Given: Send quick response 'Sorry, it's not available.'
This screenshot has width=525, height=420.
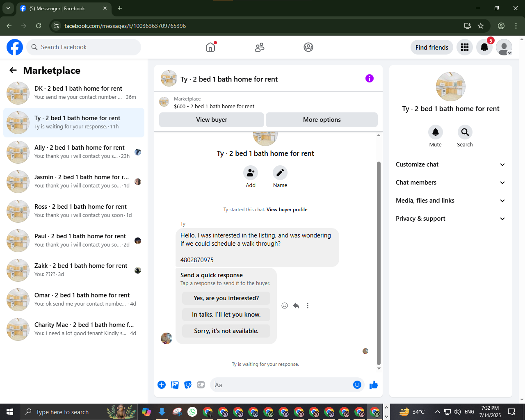Looking at the screenshot, I should [x=226, y=331].
